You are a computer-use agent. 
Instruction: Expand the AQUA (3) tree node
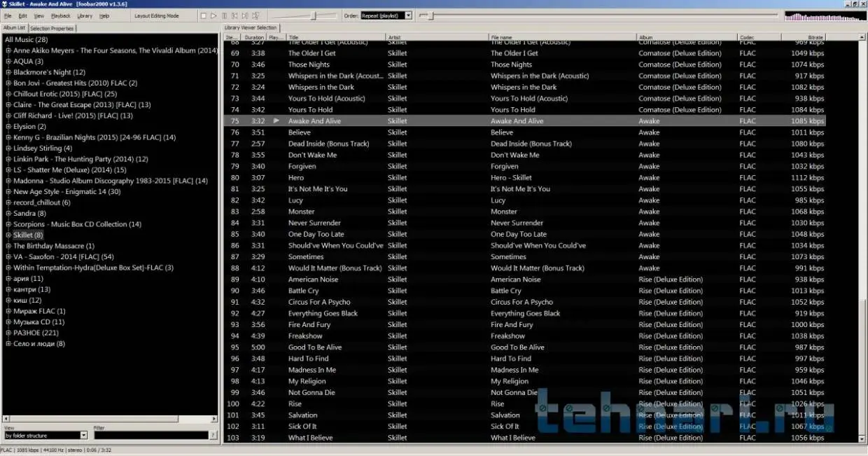(8, 62)
